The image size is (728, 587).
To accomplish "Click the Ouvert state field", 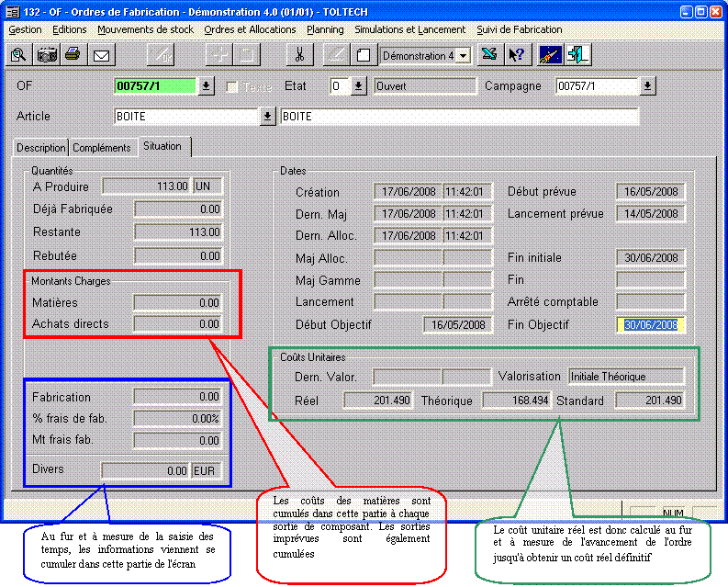I will click(425, 86).
